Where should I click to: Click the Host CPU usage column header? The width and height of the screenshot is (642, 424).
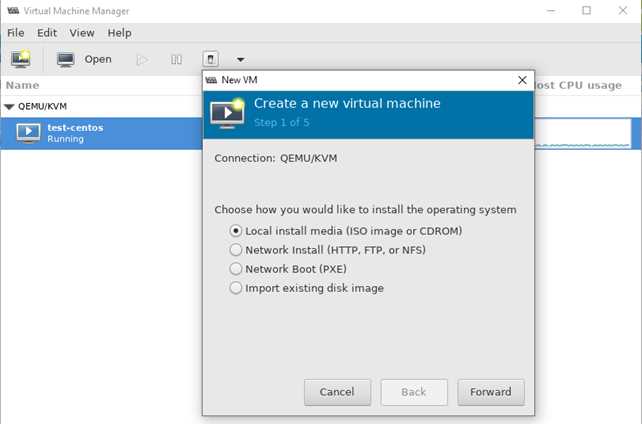(578, 85)
